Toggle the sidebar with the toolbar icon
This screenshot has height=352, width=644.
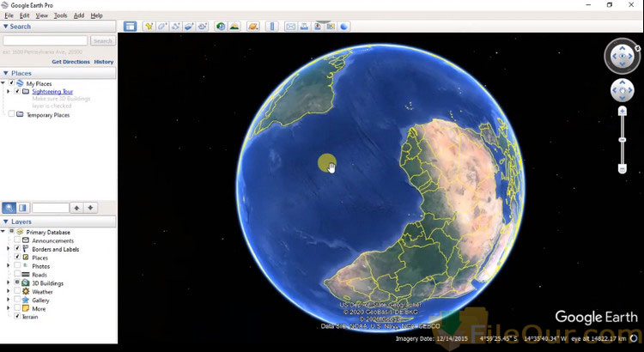tap(130, 27)
